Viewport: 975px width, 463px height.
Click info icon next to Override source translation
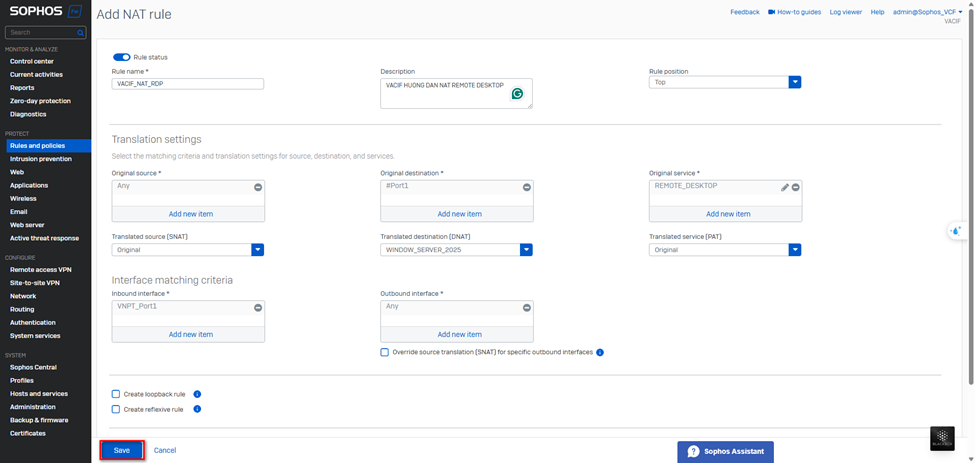click(x=600, y=353)
